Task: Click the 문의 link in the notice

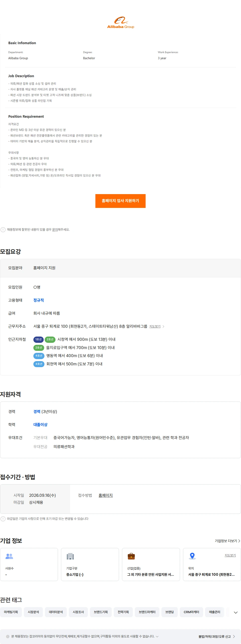Action: click(55, 230)
